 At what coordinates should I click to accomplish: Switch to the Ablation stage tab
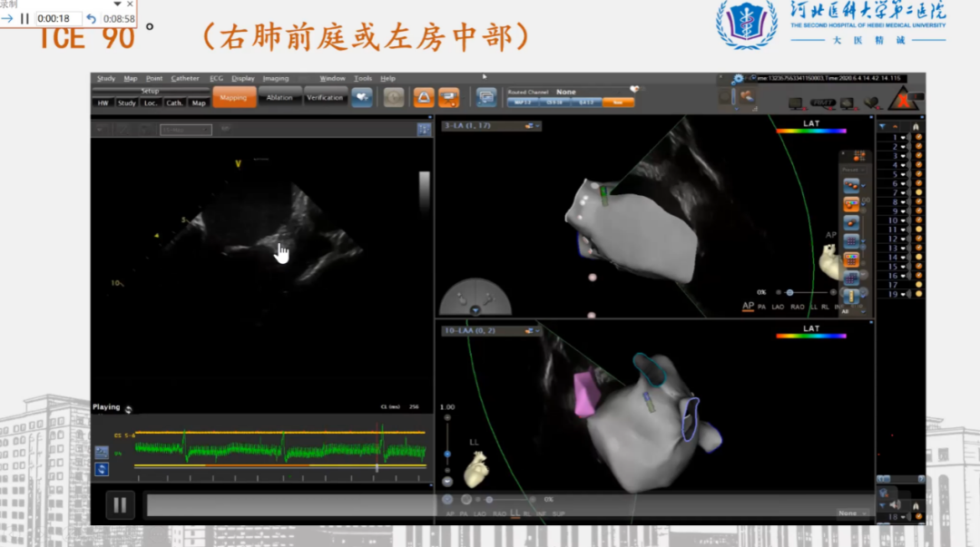pyautogui.click(x=279, y=97)
